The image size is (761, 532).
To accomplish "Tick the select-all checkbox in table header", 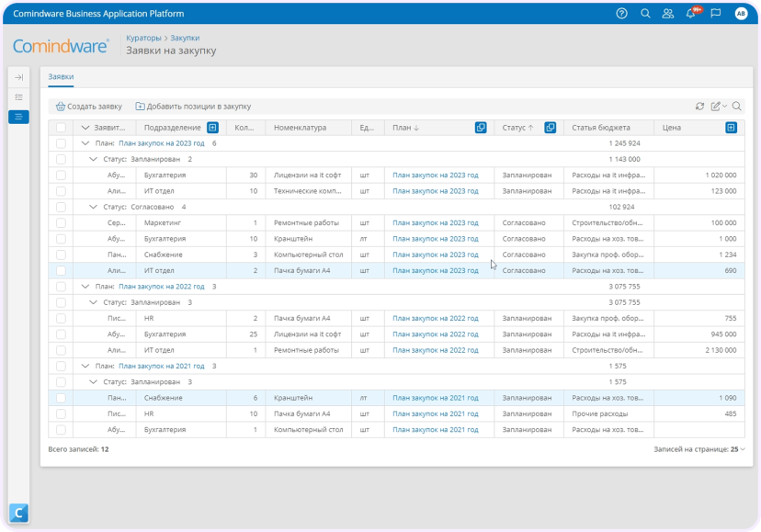I will pos(61,128).
